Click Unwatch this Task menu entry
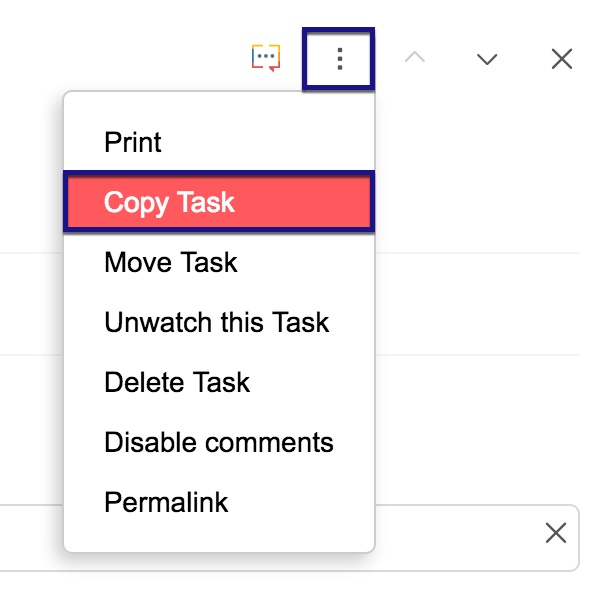Viewport: 602px width, 604px height. point(217,322)
